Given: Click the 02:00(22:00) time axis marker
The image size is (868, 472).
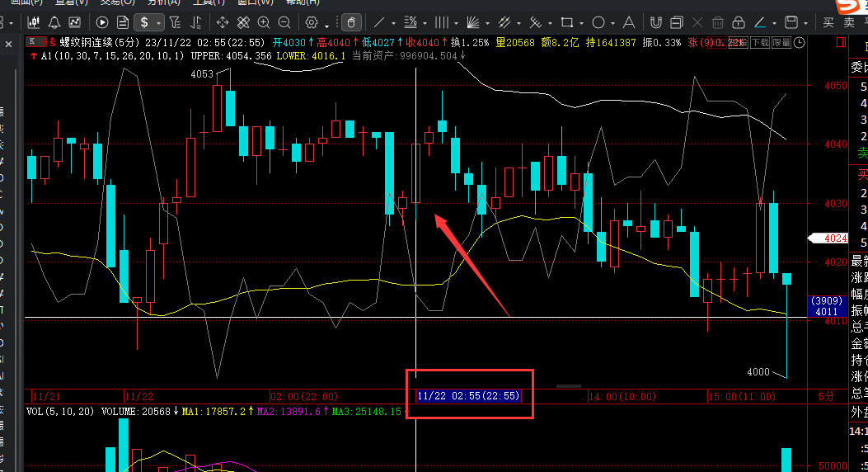Looking at the screenshot, I should [x=304, y=397].
